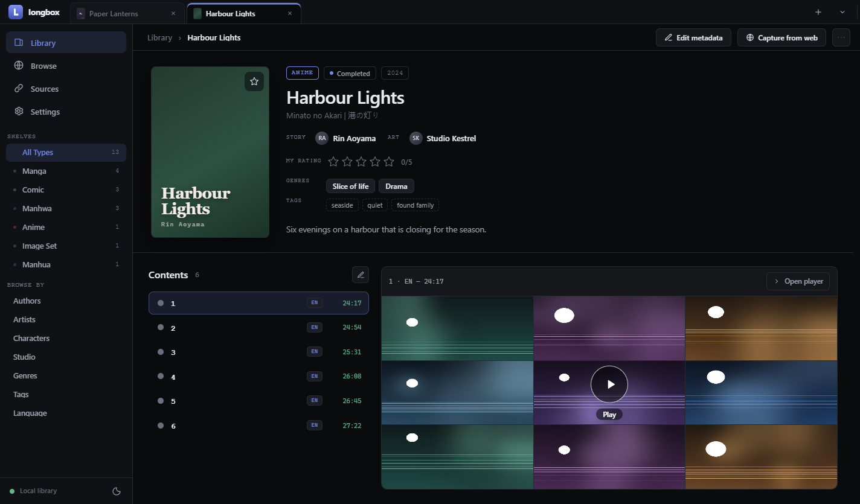
Task: Switch to the Paper Lanterns tab
Action: pos(127,13)
